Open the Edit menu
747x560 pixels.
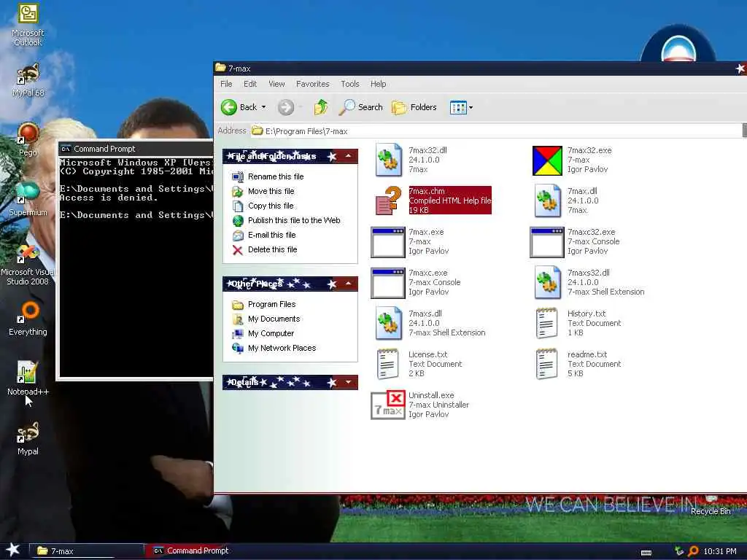[250, 84]
